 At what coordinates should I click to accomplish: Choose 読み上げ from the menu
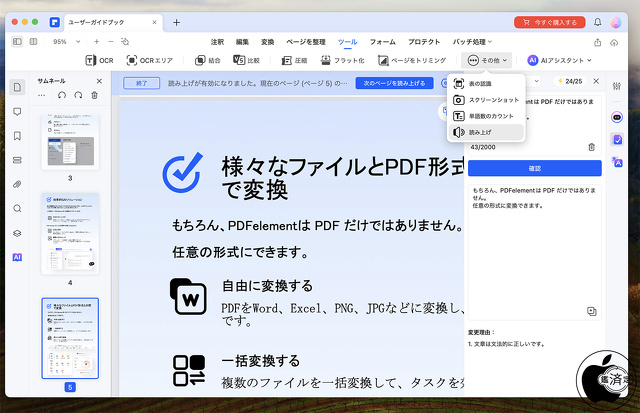[x=486, y=132]
